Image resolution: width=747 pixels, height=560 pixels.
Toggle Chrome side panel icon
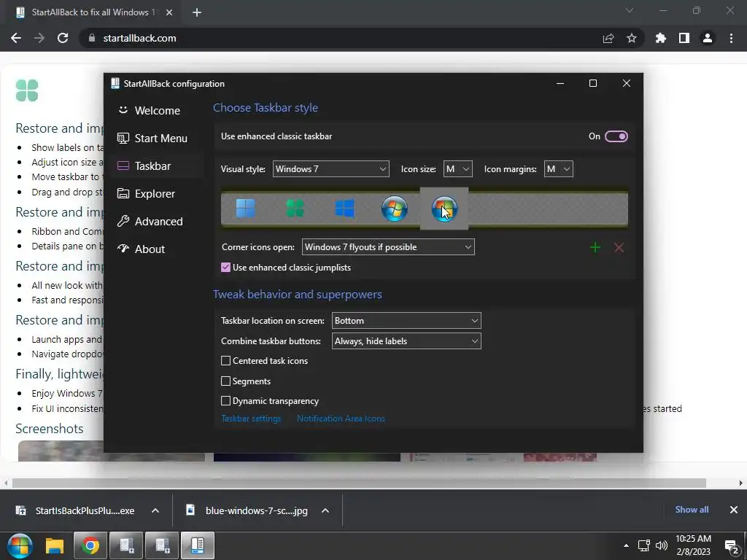(x=684, y=38)
